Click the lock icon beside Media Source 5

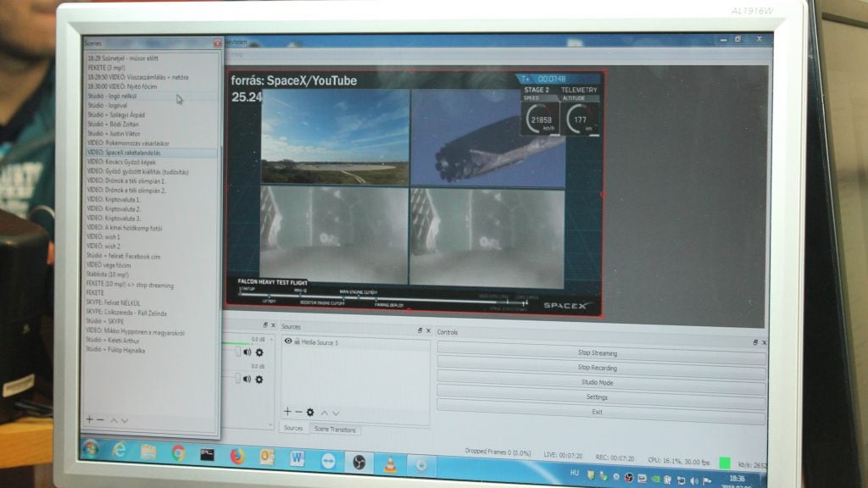297,342
